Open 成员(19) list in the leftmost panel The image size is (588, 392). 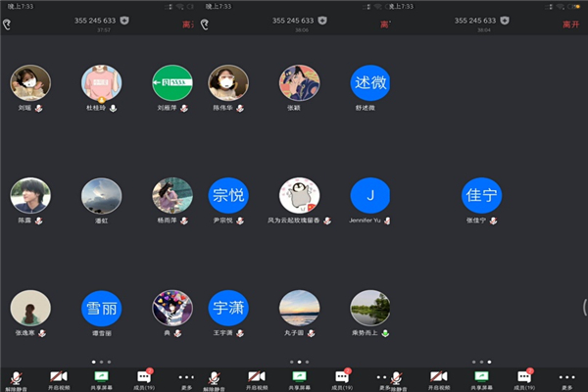(143, 376)
